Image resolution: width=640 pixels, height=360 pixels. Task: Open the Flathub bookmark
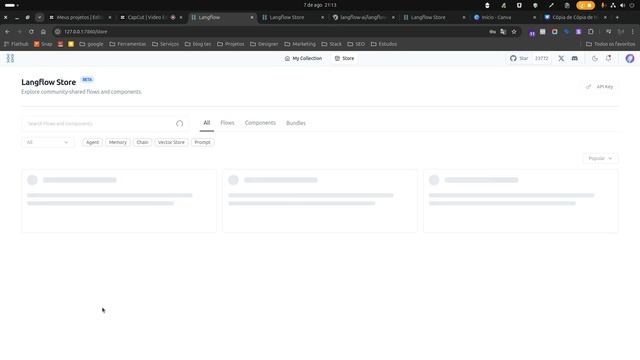tap(16, 44)
